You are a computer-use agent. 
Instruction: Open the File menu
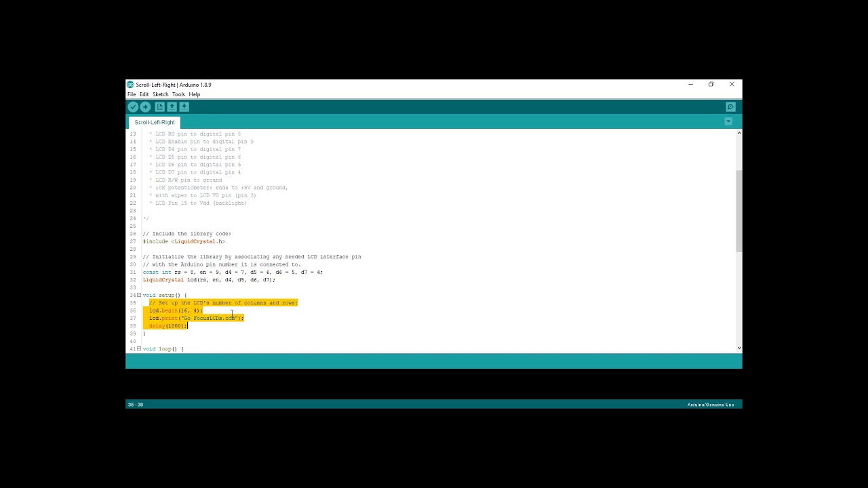[x=132, y=95]
